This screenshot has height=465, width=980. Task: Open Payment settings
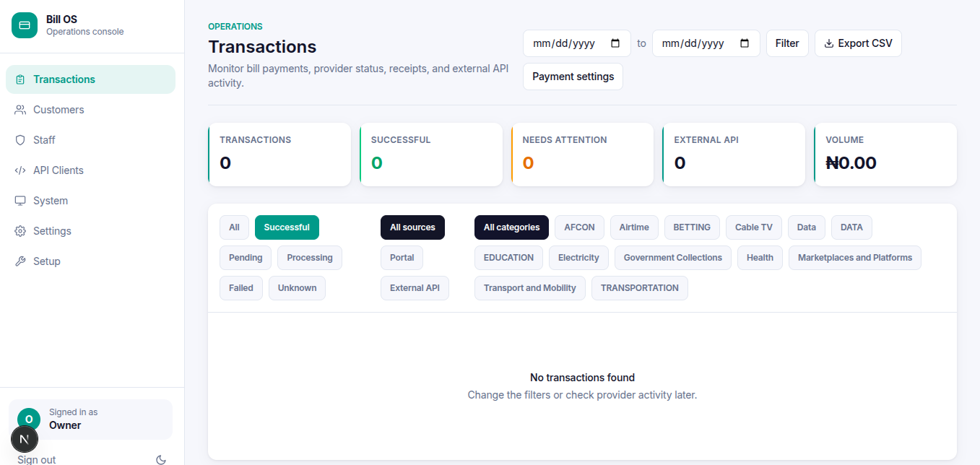(x=573, y=77)
